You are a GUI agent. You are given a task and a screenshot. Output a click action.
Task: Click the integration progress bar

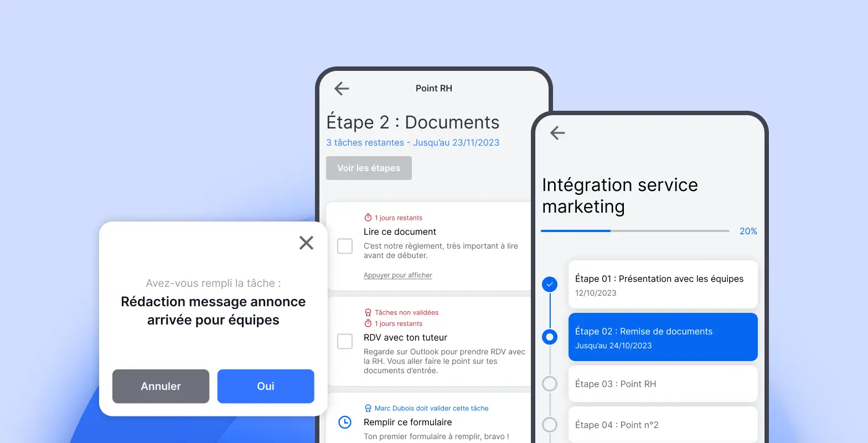(635, 231)
